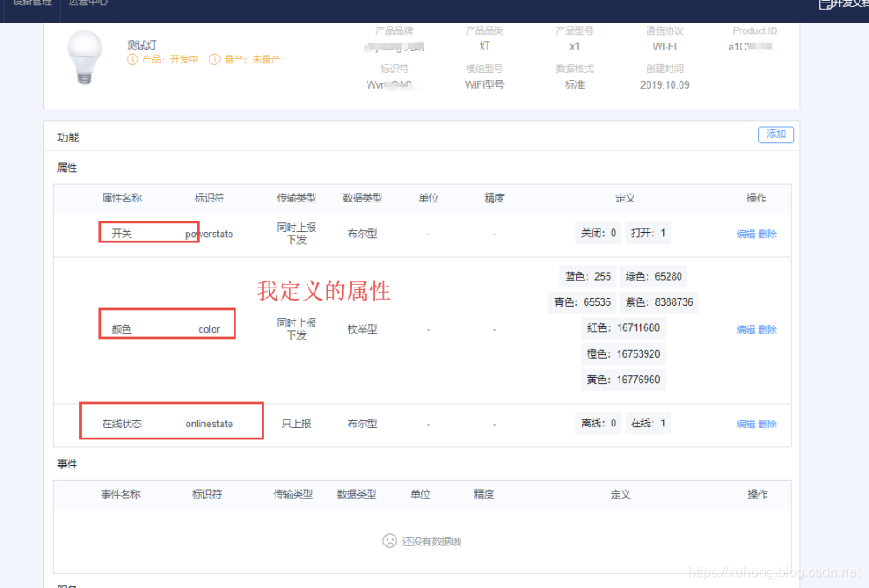
Task: Delete the 开关 powerstate property
Action: (767, 234)
